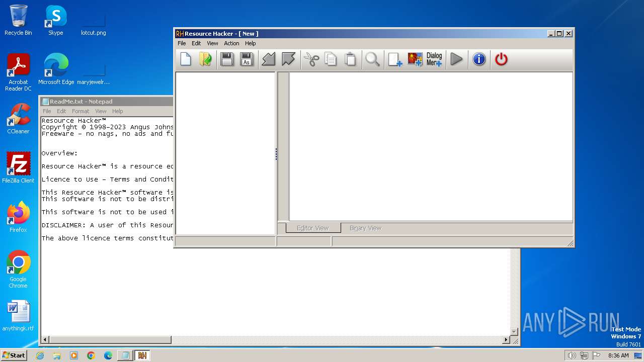Screen dimensions: 644x362
Task: Click the Cut scissors icon
Action: pyautogui.click(x=311, y=59)
